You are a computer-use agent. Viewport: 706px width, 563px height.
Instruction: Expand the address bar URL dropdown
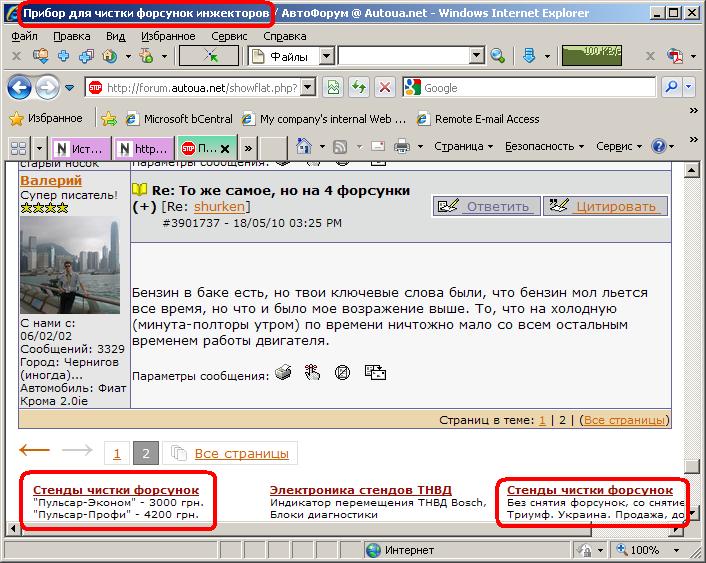(308, 88)
